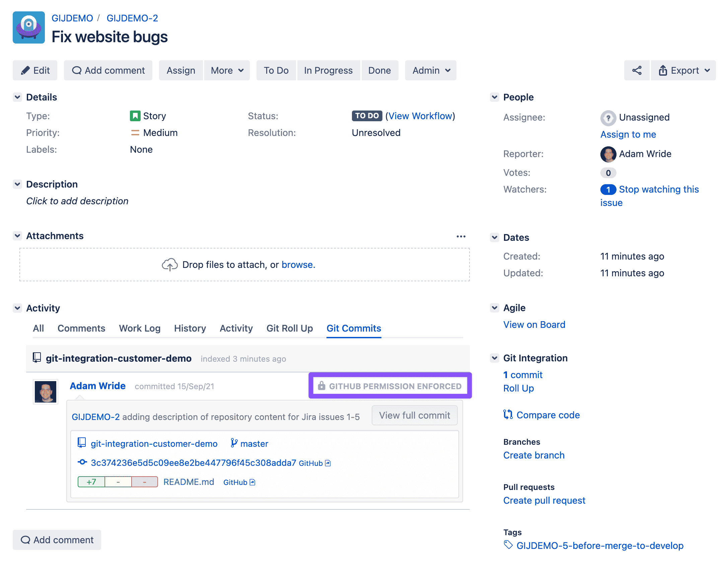
Task: Click the GIJDEMO breadcrumb link
Action: pos(72,18)
